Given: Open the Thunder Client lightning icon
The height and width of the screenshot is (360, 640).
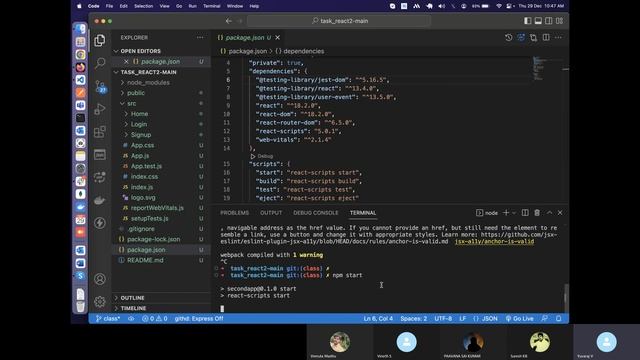Looking at the screenshot, I should [x=100, y=223].
